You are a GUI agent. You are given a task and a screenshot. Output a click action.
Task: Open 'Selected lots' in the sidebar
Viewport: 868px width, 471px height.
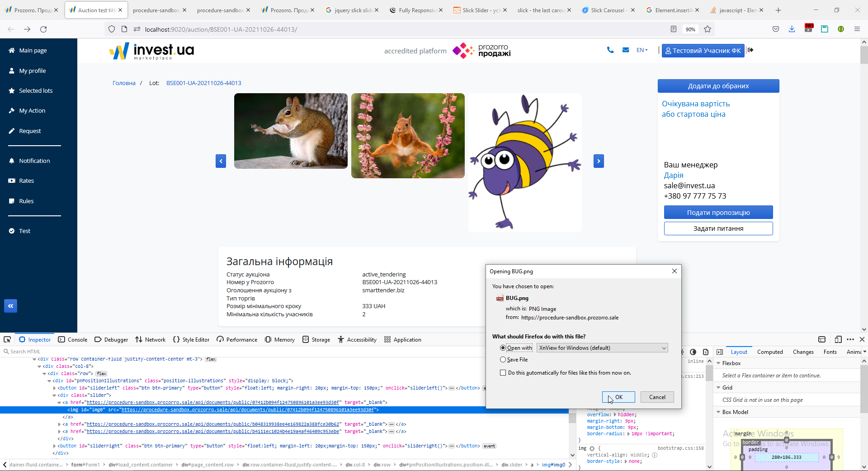[x=36, y=90]
